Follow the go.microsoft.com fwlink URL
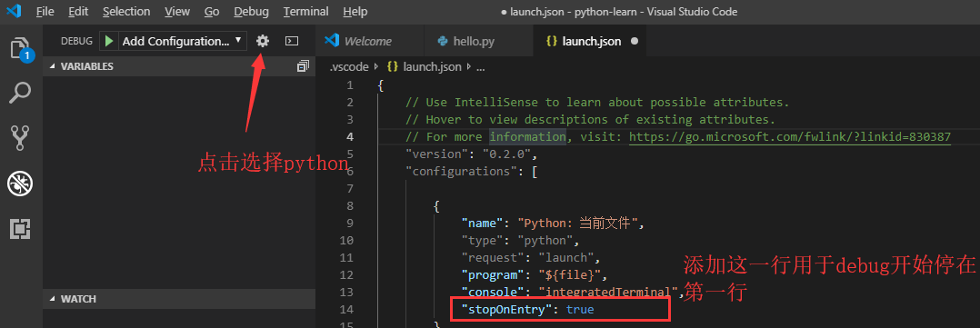 (x=790, y=136)
